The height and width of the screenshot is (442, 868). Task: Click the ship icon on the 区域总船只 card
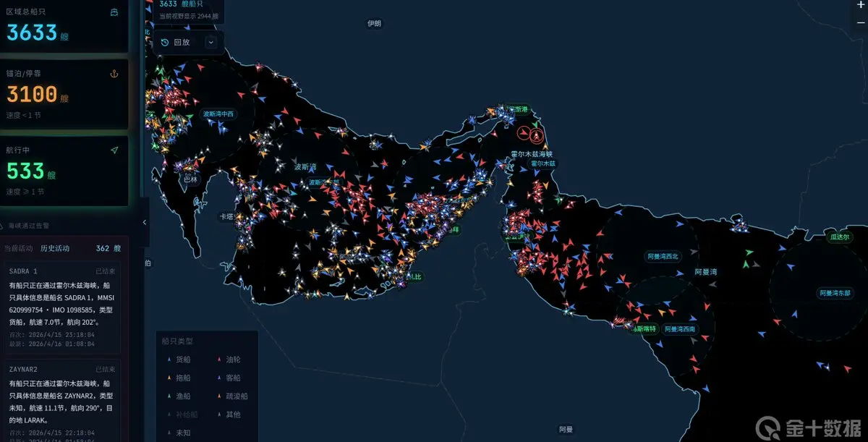click(114, 12)
